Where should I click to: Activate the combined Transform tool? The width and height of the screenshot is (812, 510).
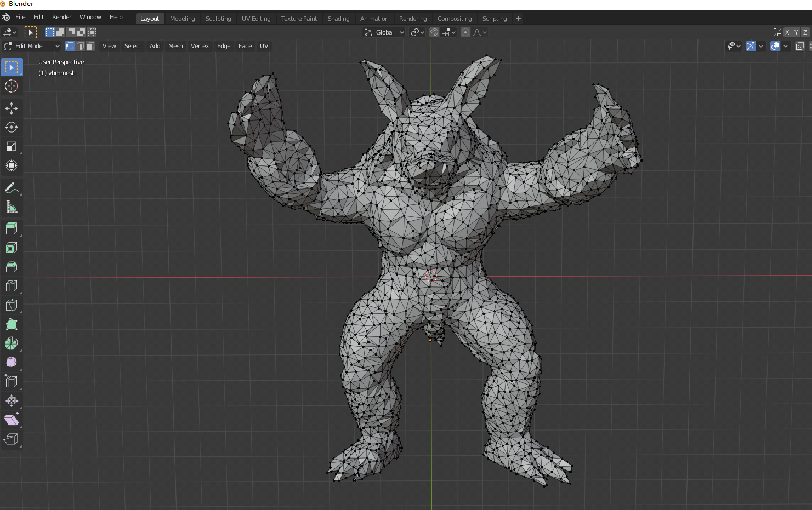pos(12,165)
